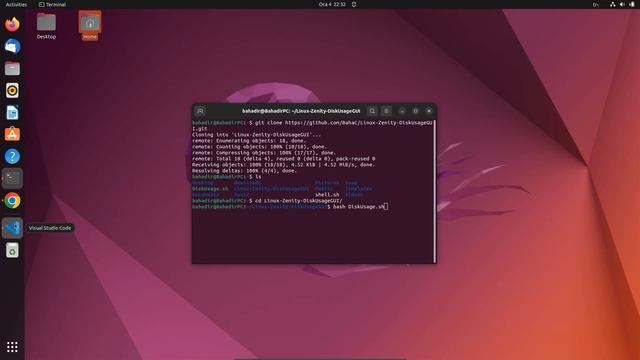Open LibreOffice Writer from the dock
Viewport: 640px width, 360px height.
tap(12, 113)
